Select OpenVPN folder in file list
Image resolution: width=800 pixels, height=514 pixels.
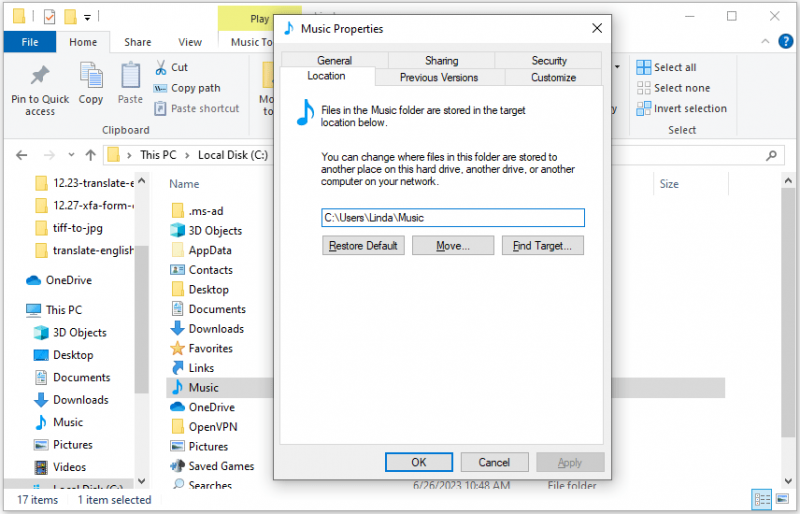204,427
